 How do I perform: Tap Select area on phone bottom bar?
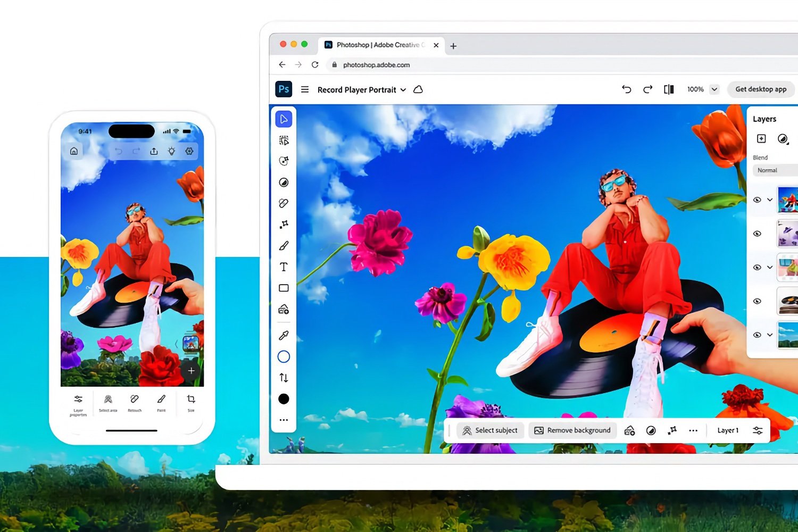[x=108, y=403]
